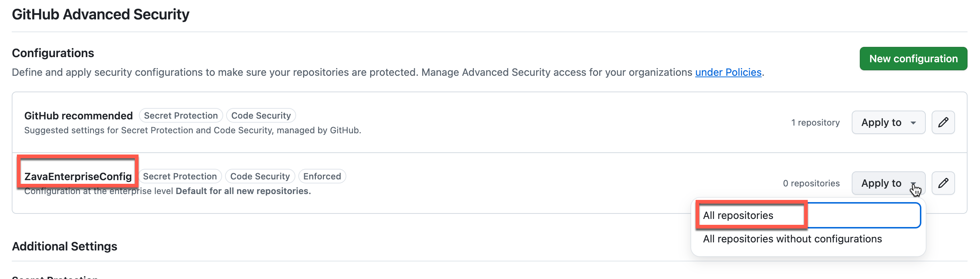Image resolution: width=980 pixels, height=279 pixels.
Task: Click the Code Security badge on ZavaEnterpriseConfig
Action: point(260,176)
